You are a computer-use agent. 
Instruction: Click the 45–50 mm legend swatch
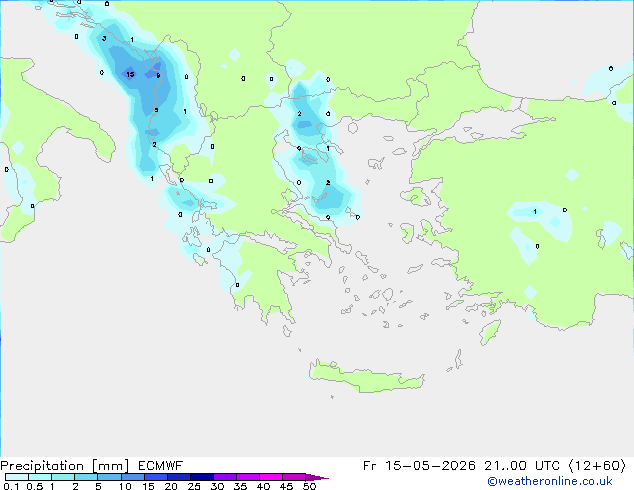(x=294, y=477)
